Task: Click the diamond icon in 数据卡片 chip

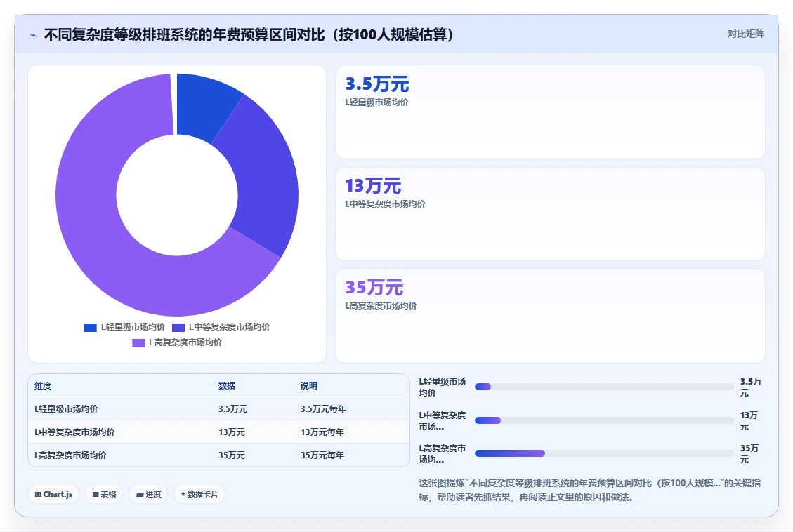Action: point(183,494)
